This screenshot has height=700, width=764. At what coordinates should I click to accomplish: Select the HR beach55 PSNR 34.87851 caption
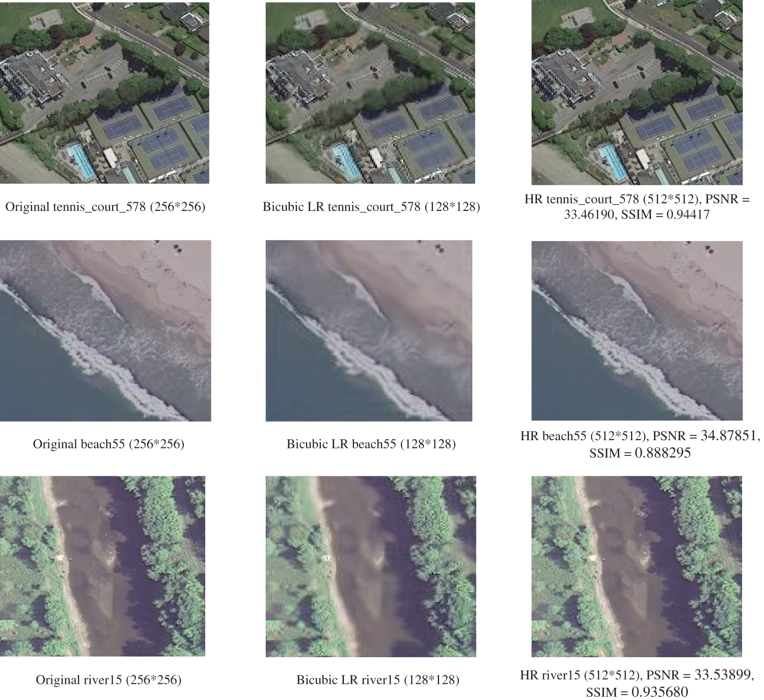pos(640,444)
